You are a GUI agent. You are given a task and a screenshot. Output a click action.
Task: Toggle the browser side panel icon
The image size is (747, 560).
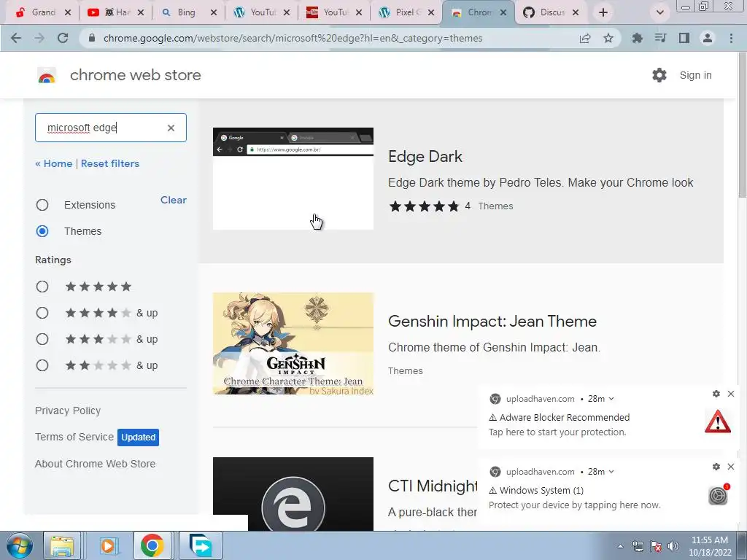[x=684, y=38]
